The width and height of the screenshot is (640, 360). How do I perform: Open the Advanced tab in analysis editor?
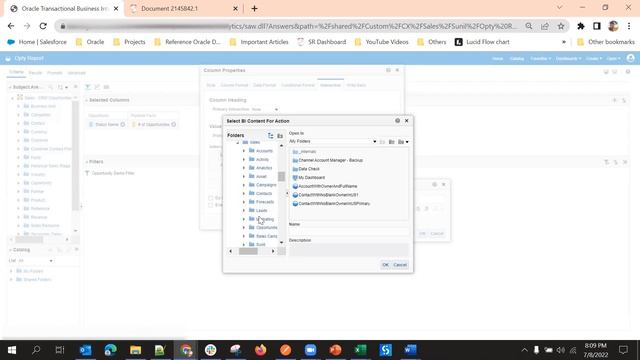(77, 73)
